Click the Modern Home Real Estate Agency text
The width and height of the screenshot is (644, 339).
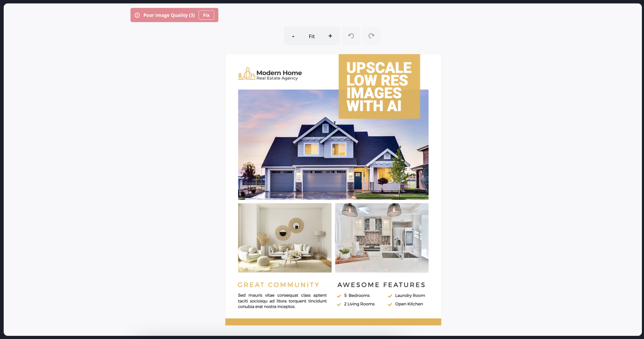tap(279, 74)
